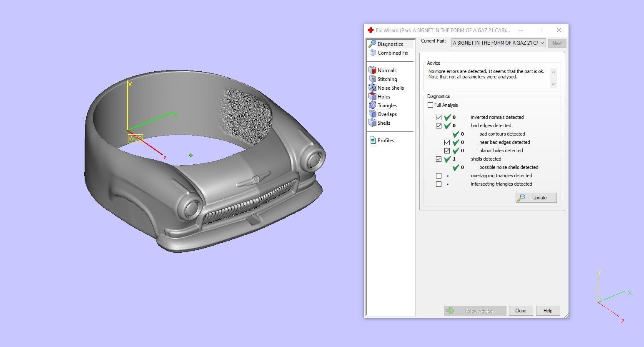Viewport: 644px width, 347px height.
Task: Enable intersecting triangles detected checkbox
Action: (439, 184)
